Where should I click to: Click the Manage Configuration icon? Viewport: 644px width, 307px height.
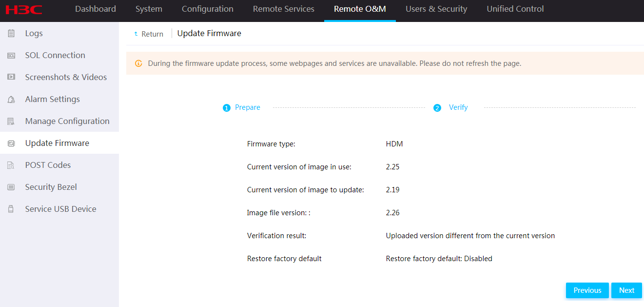coord(11,122)
